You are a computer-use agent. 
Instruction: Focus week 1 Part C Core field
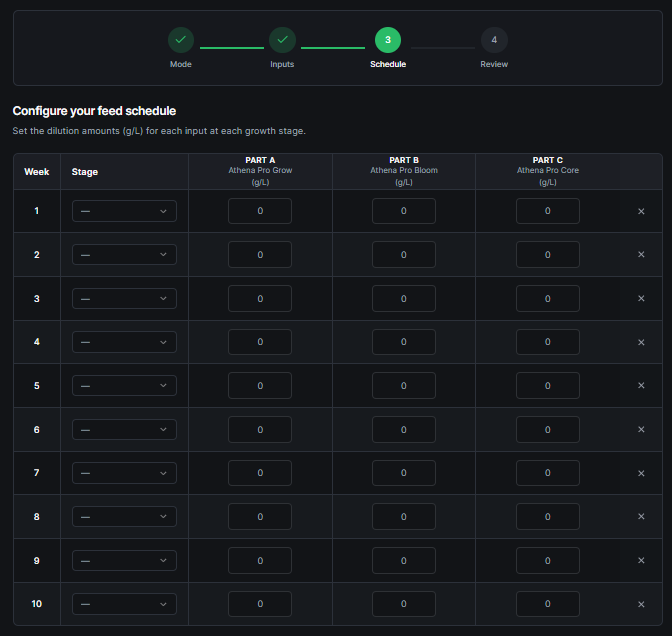tap(548, 211)
